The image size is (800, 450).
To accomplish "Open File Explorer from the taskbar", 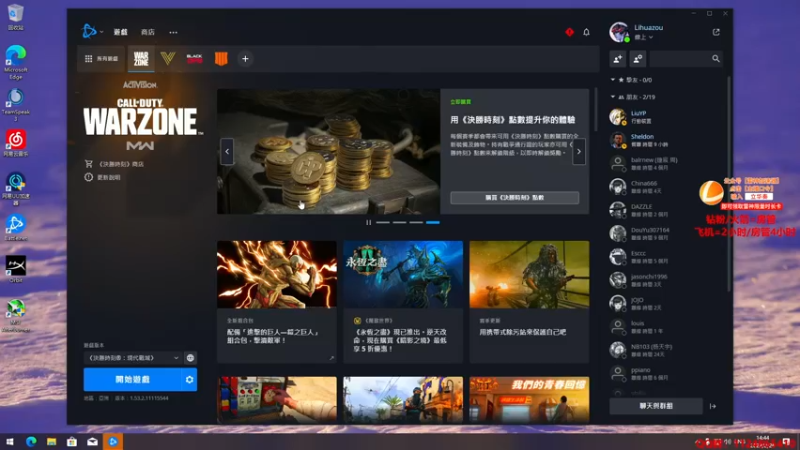I will pos(52,441).
